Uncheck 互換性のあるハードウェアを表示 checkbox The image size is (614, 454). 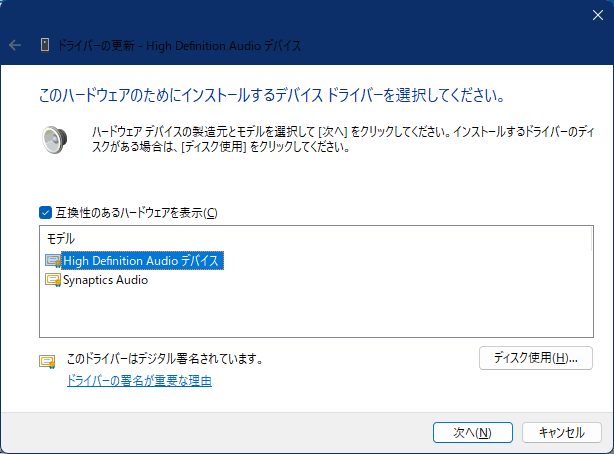tap(45, 213)
